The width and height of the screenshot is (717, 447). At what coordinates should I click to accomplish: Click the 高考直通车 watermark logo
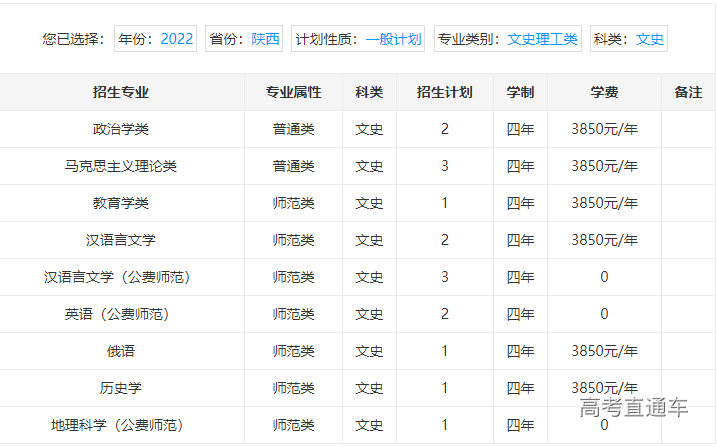click(x=634, y=408)
